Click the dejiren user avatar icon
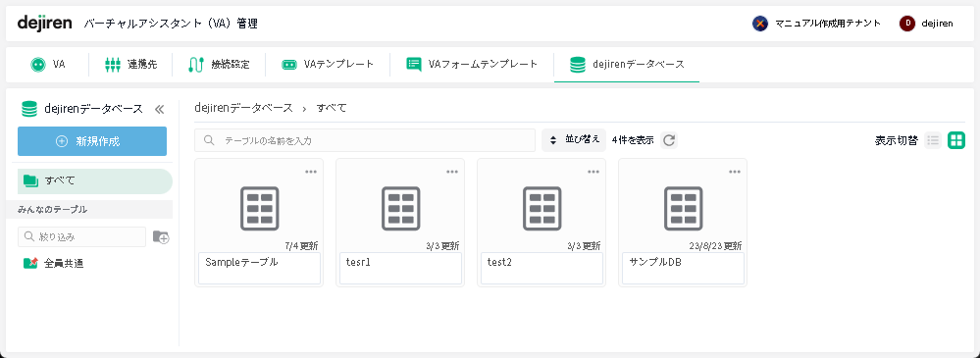 pyautogui.click(x=906, y=24)
